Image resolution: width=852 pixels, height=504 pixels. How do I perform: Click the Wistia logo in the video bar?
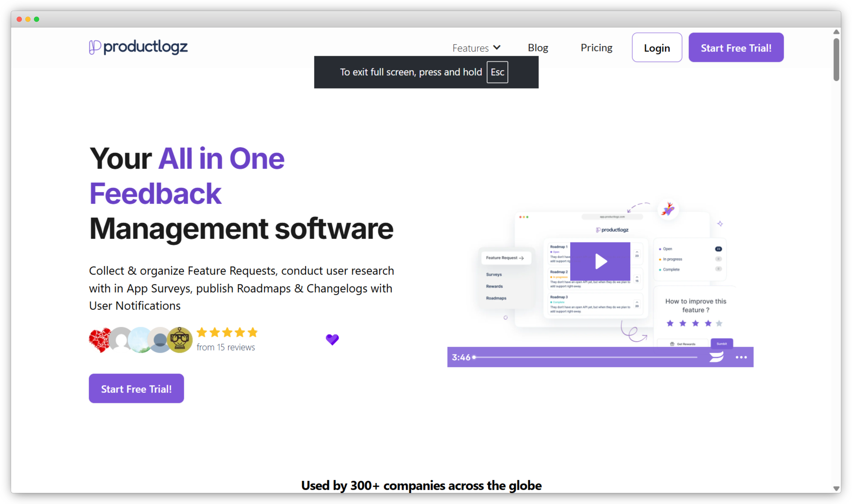pos(716,357)
